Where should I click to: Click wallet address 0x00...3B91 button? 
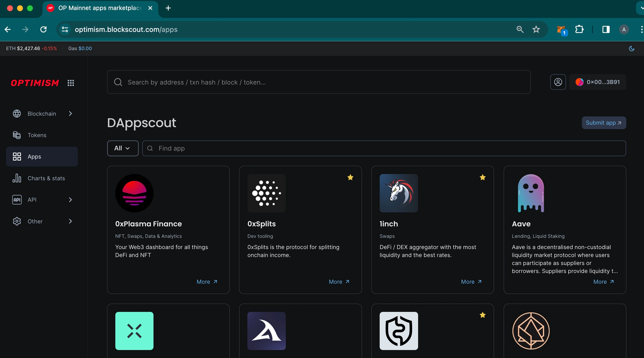point(598,82)
